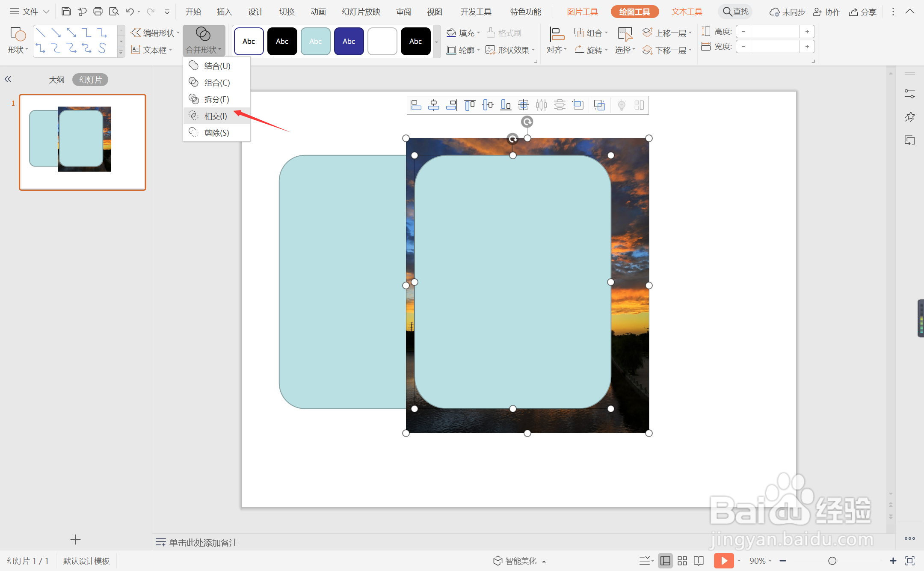Open the 插入 ribbon tab
The height and width of the screenshot is (571, 924).
coord(224,12)
